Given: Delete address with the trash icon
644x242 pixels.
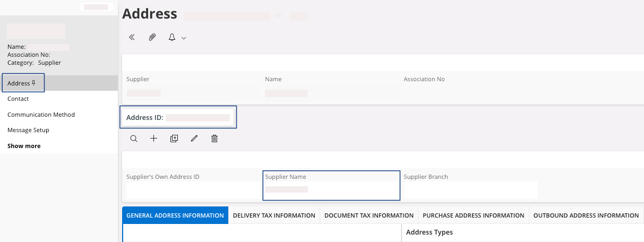Looking at the screenshot, I should point(214,139).
